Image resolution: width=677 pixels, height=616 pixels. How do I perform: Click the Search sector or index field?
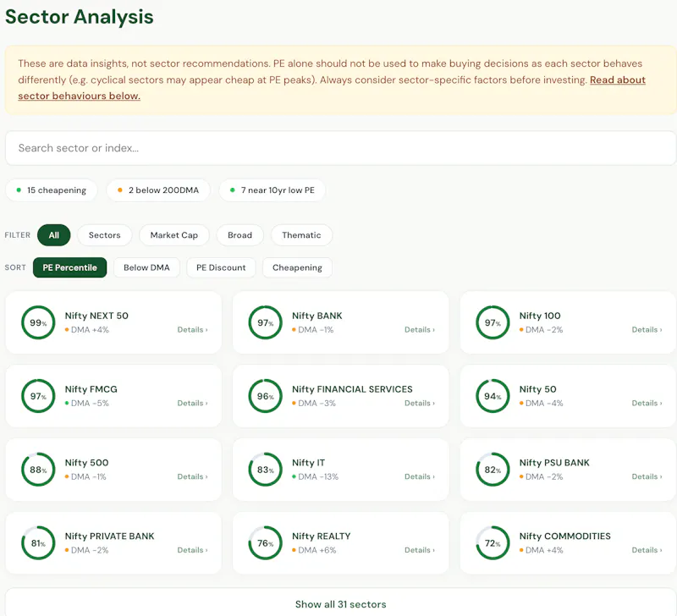click(340, 148)
